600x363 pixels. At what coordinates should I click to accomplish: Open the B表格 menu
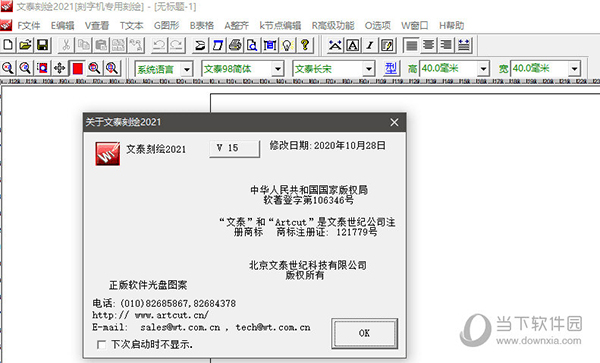click(202, 26)
